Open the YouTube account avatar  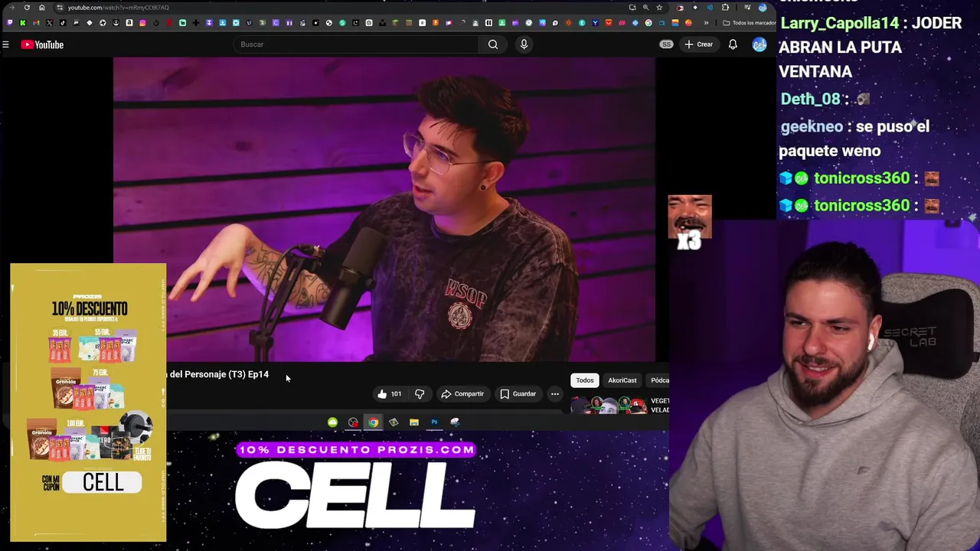[759, 44]
